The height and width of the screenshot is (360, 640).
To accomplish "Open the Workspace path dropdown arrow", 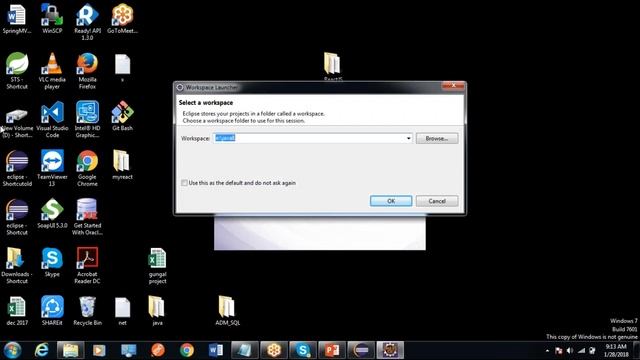I will click(x=408, y=138).
